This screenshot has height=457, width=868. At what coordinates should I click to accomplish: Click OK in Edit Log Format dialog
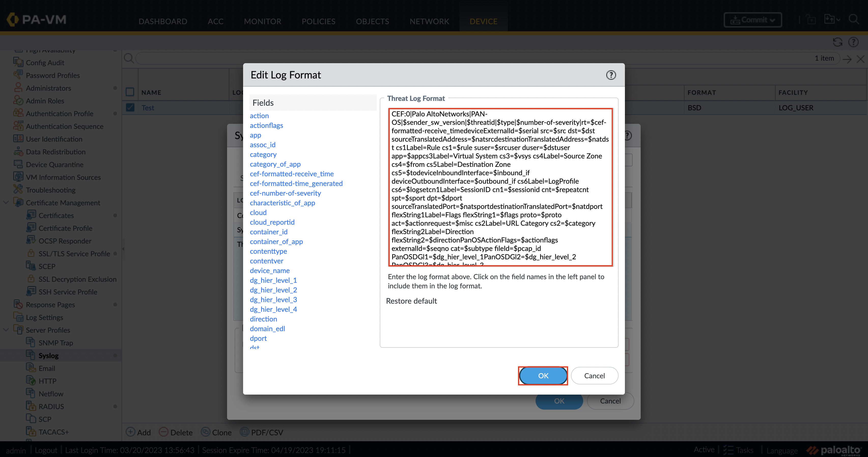click(x=543, y=376)
